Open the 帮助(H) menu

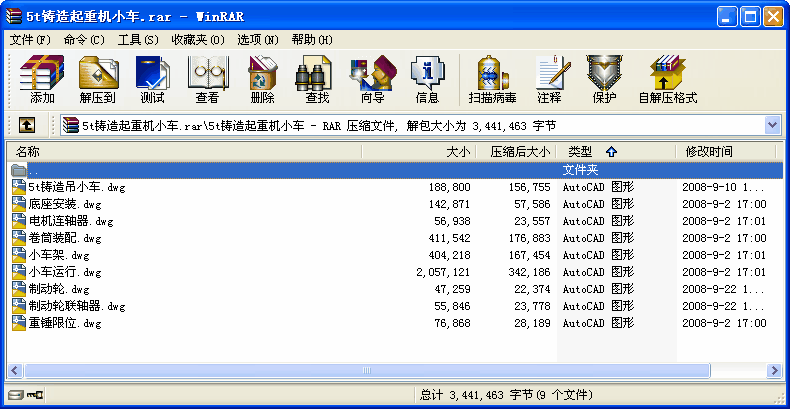[312, 40]
